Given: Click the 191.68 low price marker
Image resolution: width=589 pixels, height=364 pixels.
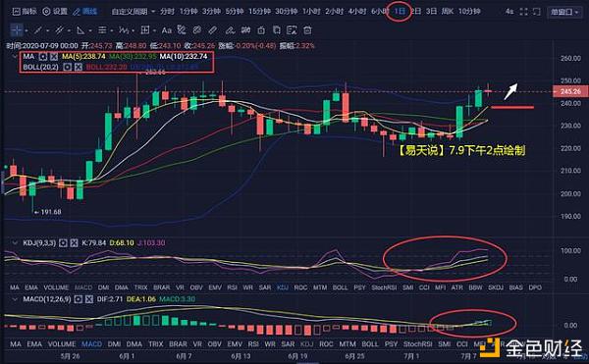Looking at the screenshot, I should 51,212.
